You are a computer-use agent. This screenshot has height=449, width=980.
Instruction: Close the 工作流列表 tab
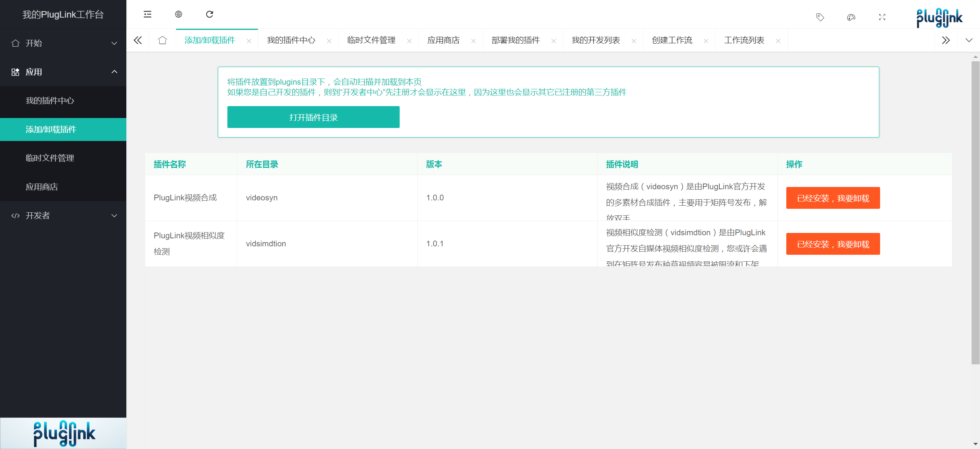(778, 41)
